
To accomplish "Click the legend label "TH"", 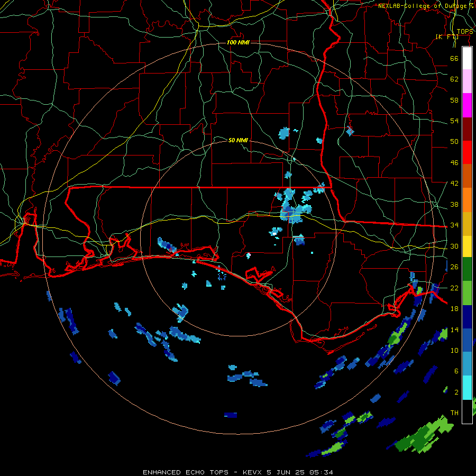I will click(x=454, y=413).
